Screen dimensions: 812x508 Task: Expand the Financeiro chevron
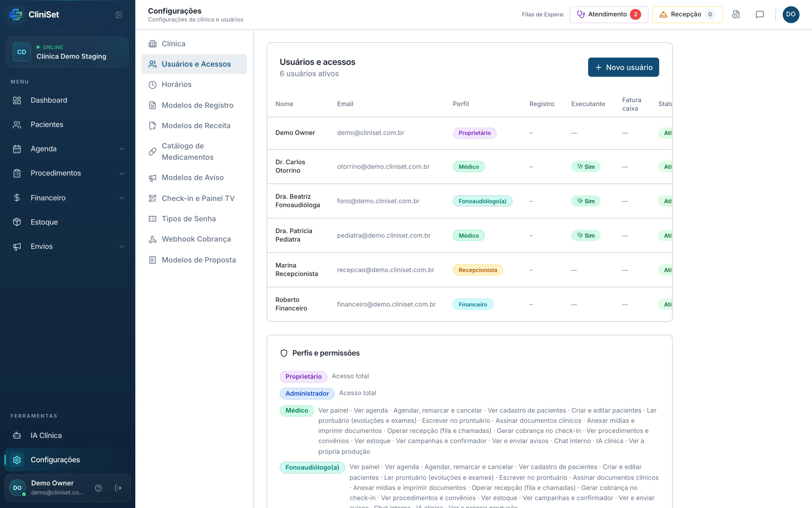[122, 198]
